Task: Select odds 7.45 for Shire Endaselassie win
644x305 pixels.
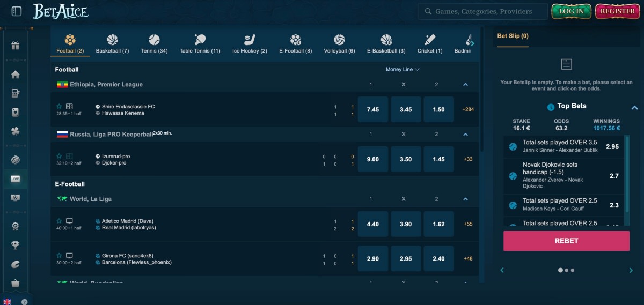Action: 372,109
